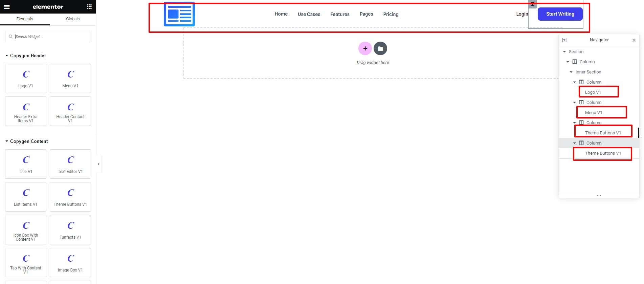Image resolution: width=644 pixels, height=284 pixels.
Task: Collapse the left widget panel arrow
Action: pyautogui.click(x=98, y=164)
